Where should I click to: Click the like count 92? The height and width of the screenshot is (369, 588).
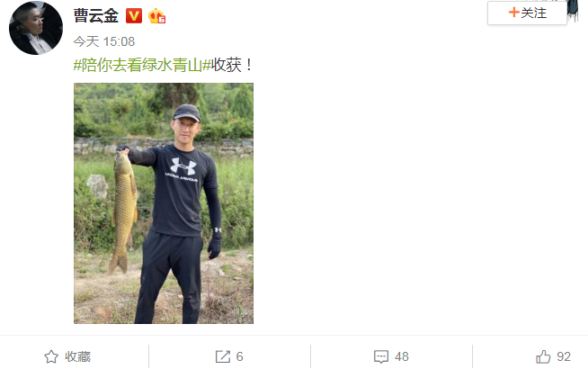564,356
